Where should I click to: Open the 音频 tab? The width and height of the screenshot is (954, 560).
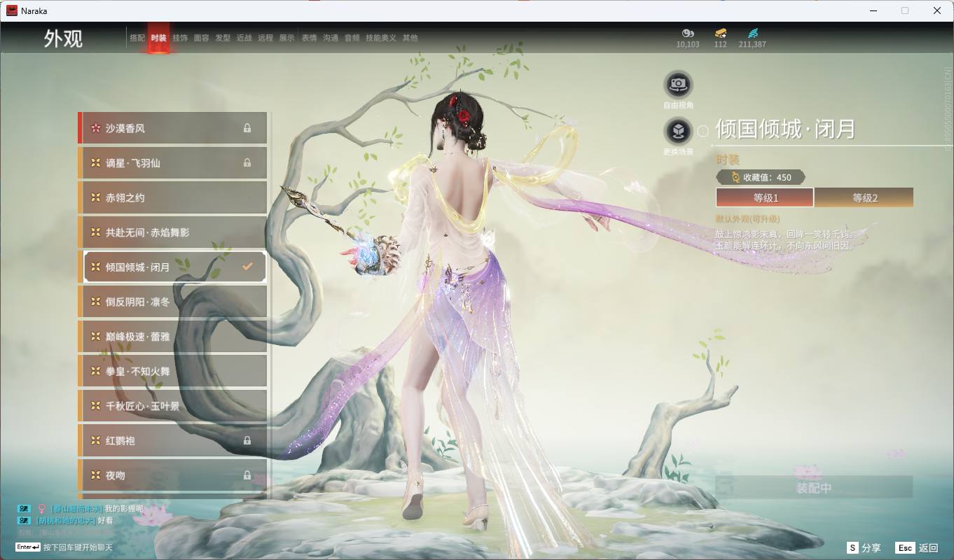[x=352, y=38]
